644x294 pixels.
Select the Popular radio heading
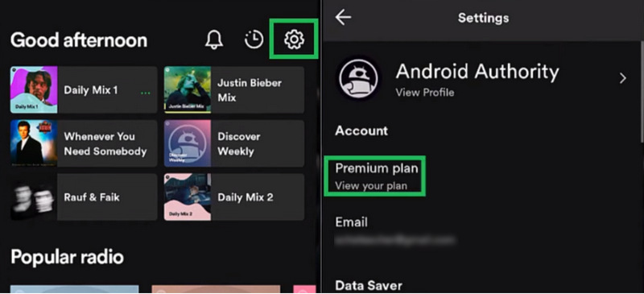(67, 257)
